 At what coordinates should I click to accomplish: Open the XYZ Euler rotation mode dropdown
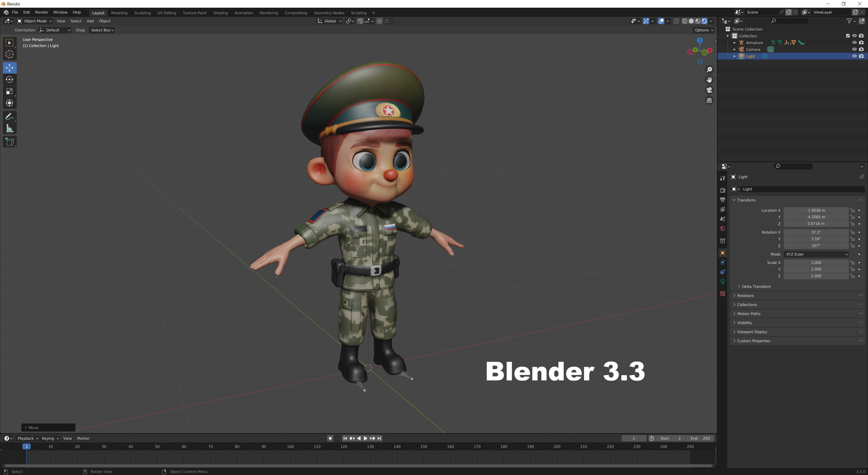pyautogui.click(x=816, y=254)
